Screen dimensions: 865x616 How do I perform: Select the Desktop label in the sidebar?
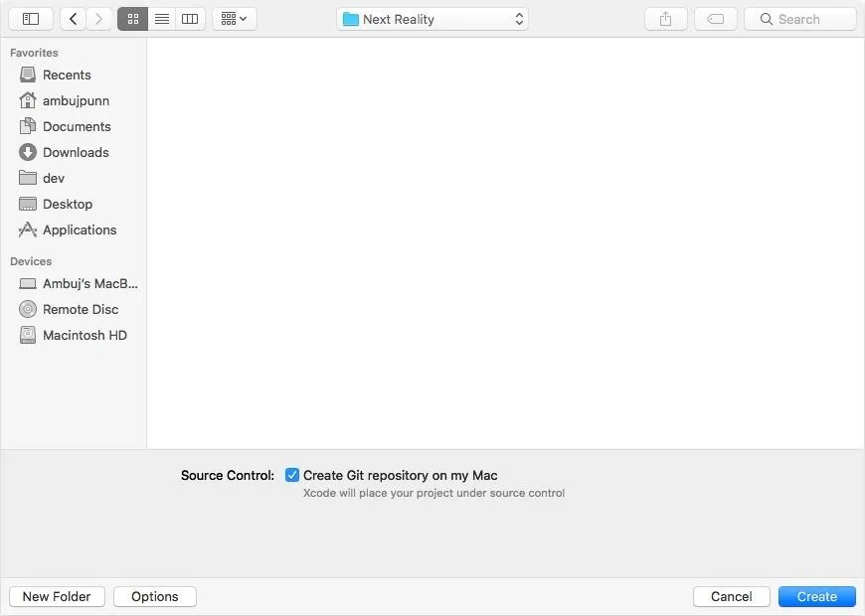[x=68, y=204]
